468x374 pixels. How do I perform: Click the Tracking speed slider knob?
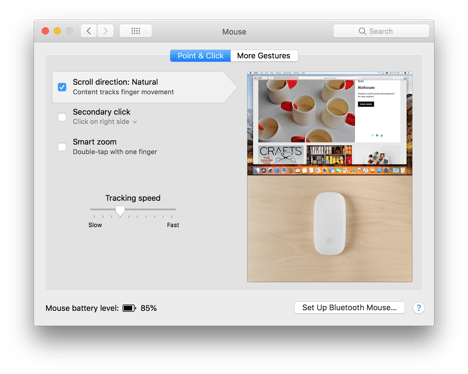tap(120, 211)
